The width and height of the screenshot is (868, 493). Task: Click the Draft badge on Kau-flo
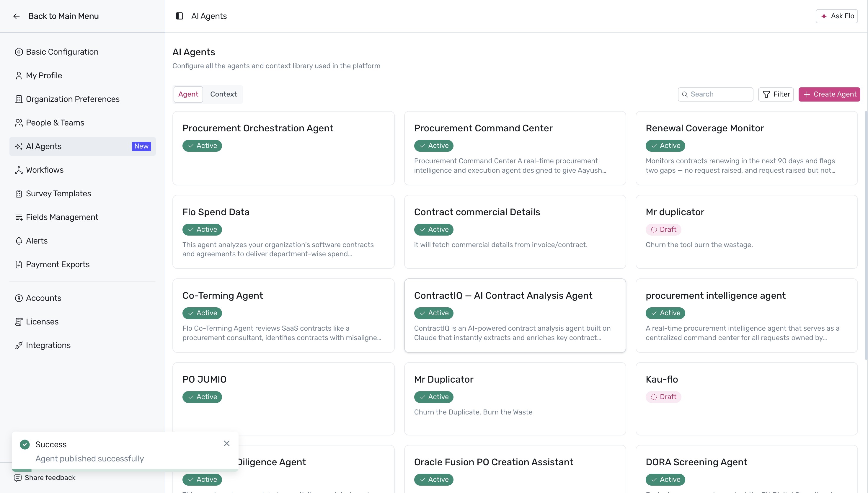tap(663, 397)
